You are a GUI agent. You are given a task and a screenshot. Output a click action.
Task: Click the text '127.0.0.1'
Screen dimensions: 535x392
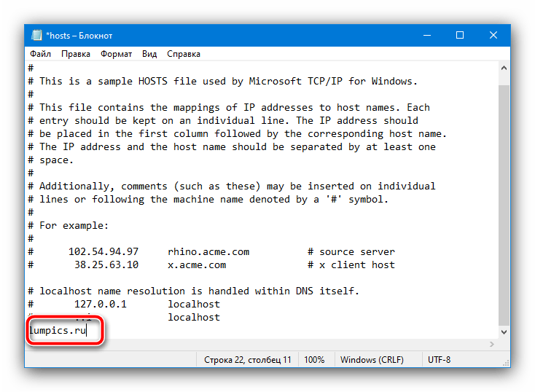tap(101, 305)
